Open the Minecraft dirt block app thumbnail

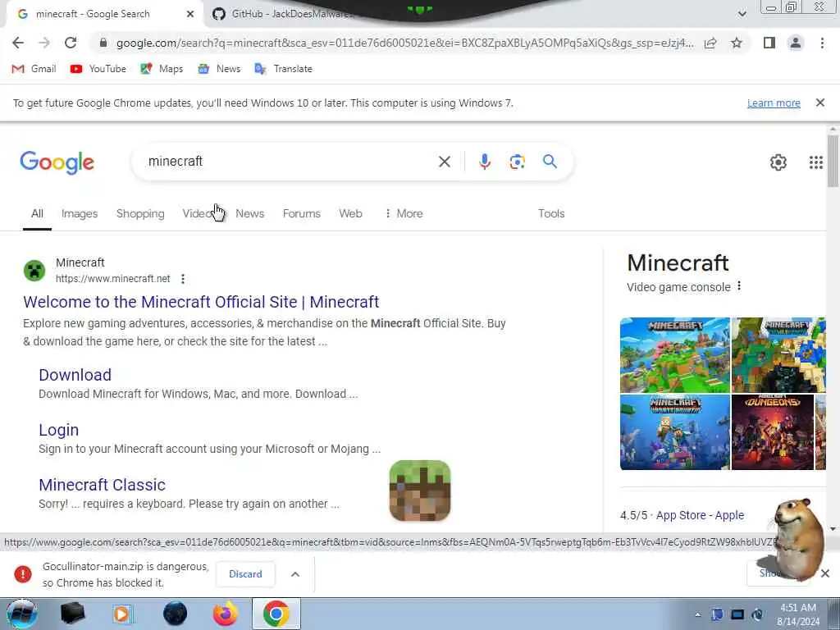pyautogui.click(x=419, y=491)
